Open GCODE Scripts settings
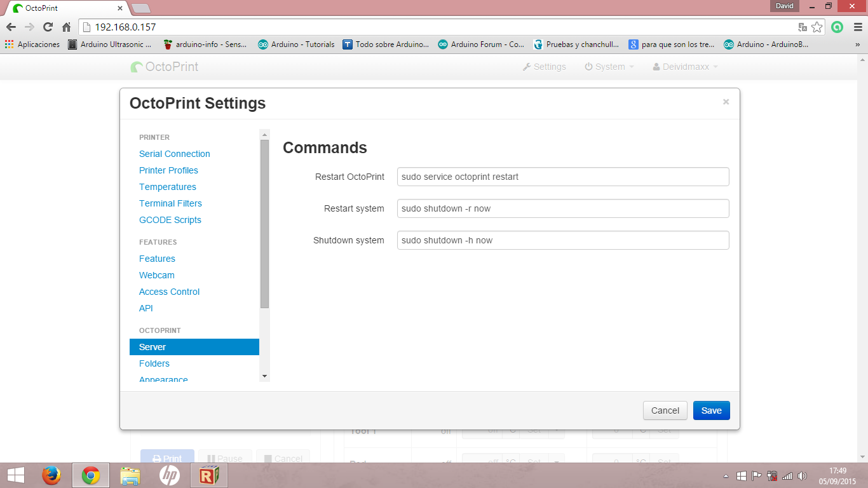 [x=170, y=220]
